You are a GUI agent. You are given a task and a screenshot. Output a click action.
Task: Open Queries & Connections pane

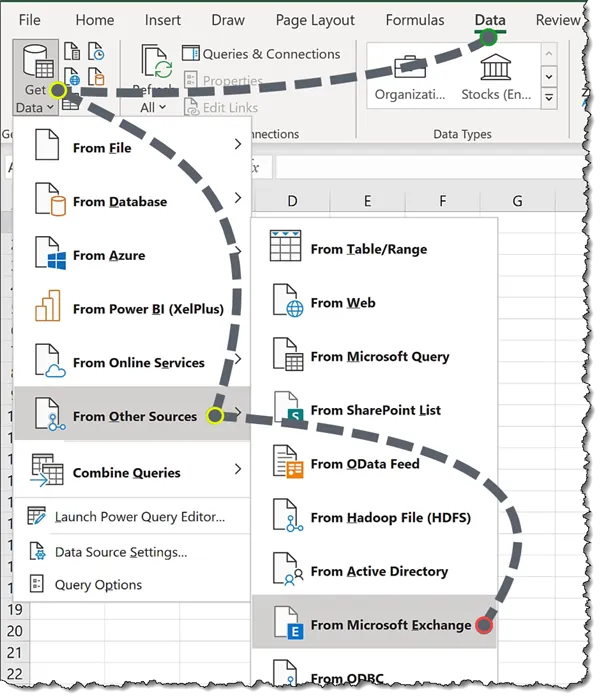tap(261, 54)
